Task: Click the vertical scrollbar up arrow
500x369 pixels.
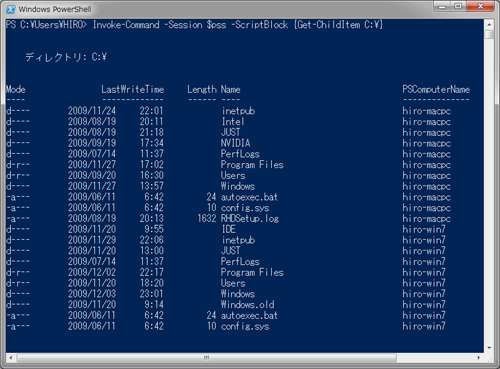Action: tap(489, 24)
